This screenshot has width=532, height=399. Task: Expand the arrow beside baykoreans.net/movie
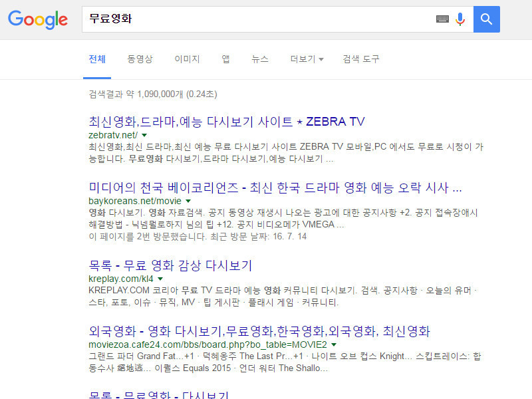point(188,201)
